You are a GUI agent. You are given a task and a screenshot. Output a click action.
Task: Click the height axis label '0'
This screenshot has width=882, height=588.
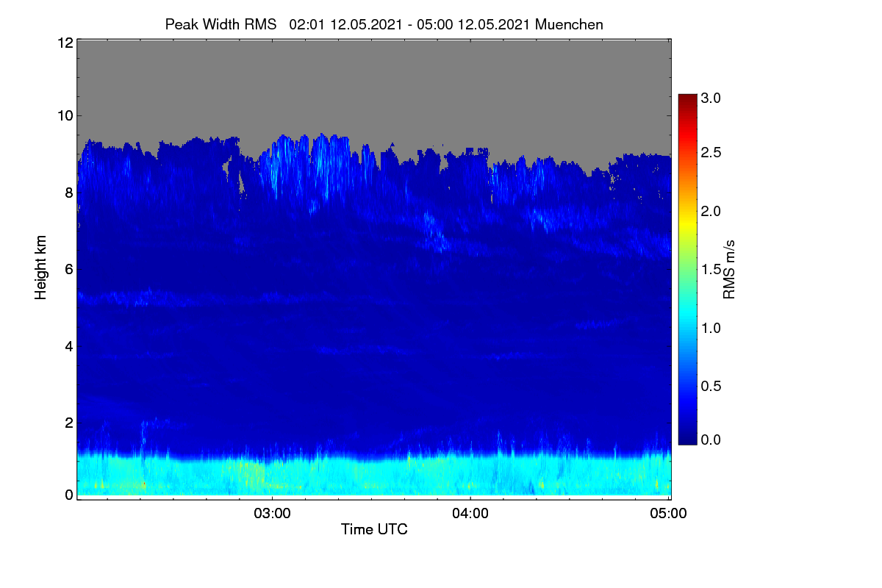[69, 495]
